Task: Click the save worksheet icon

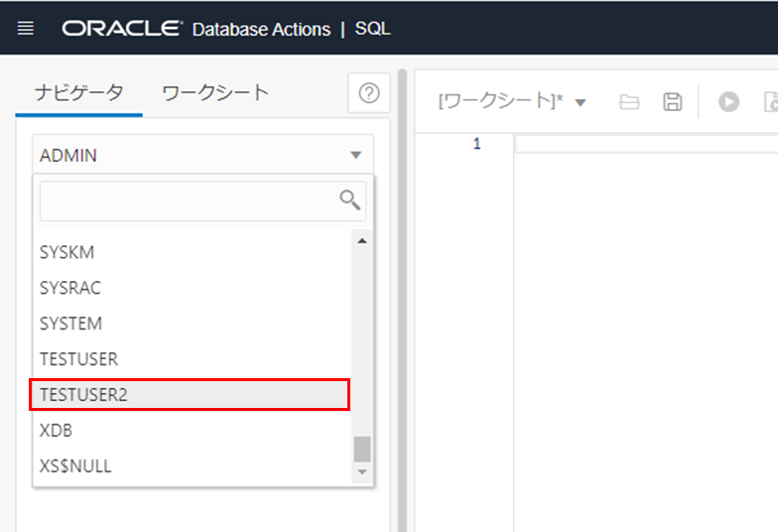Action: point(672,101)
